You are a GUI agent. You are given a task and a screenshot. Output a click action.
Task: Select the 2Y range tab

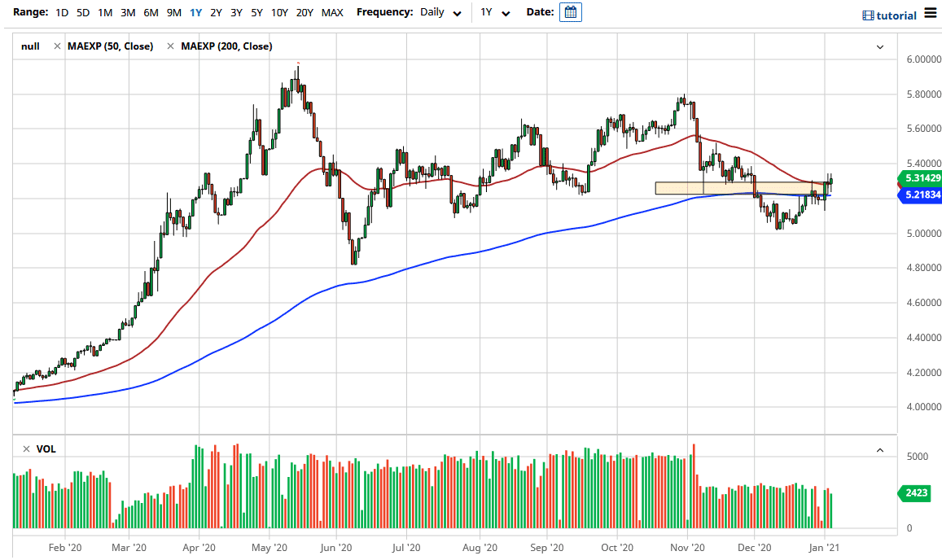(x=215, y=12)
